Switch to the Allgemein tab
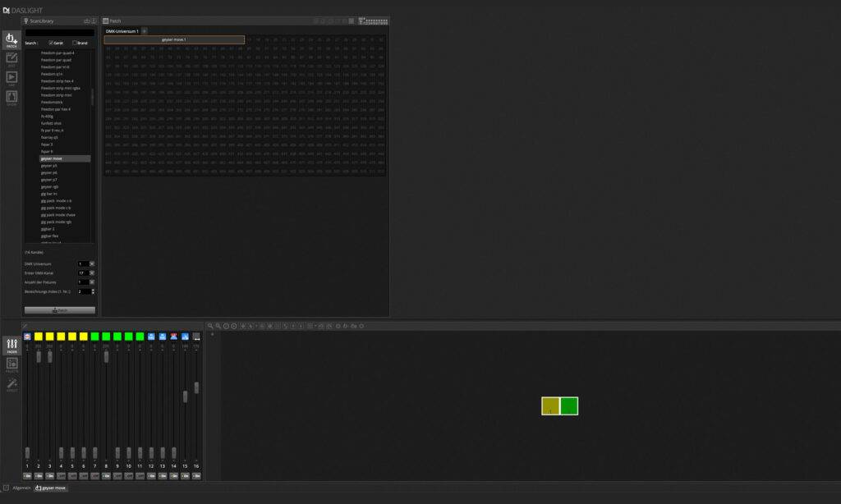Screen dimensions: 841x504 21,488
